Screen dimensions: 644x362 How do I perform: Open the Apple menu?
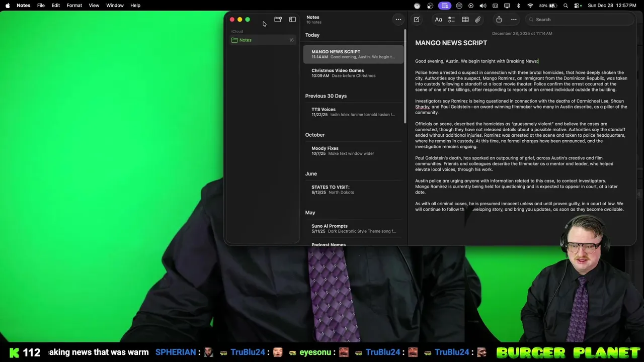8,6
